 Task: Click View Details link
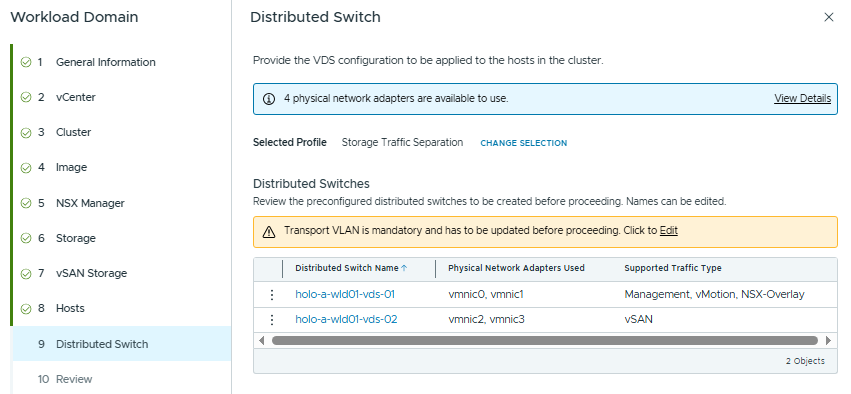(802, 98)
